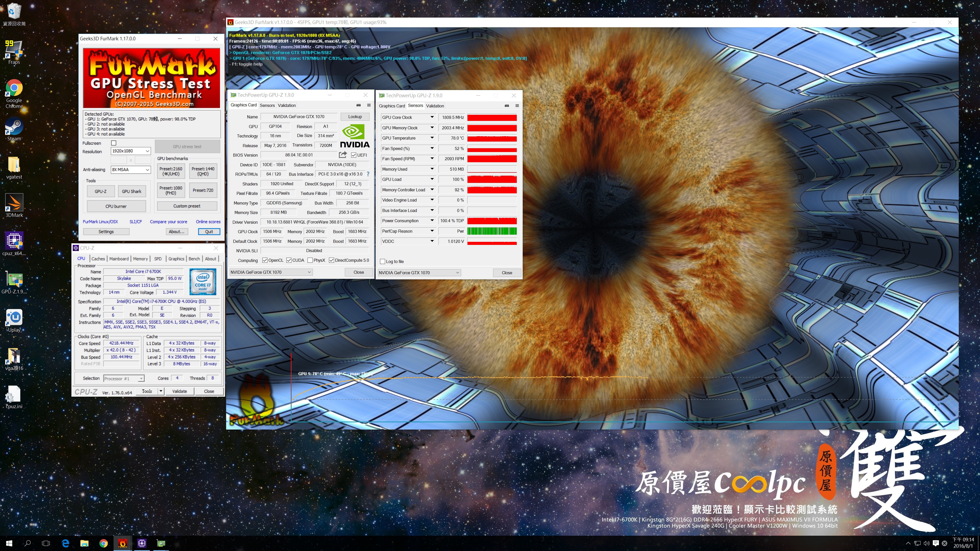Click the Intel Core i7 logo in CPU-Z
The width and height of the screenshot is (980, 551).
pyautogui.click(x=203, y=282)
